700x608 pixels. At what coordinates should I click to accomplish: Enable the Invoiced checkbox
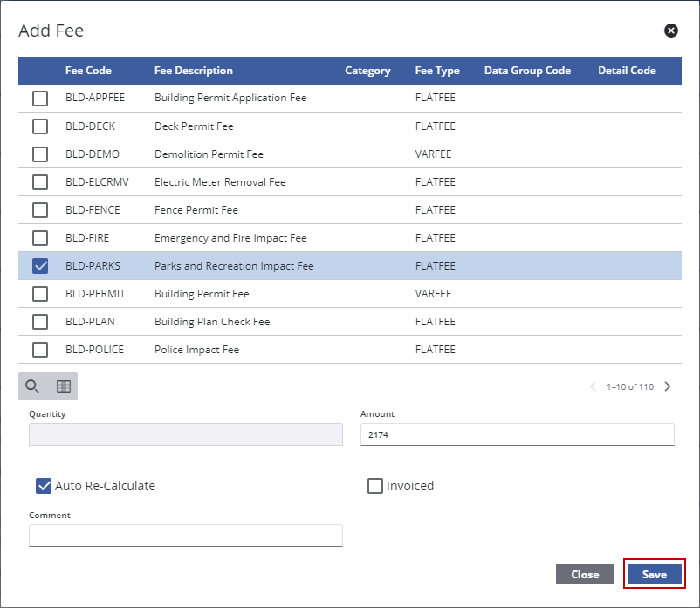point(375,486)
